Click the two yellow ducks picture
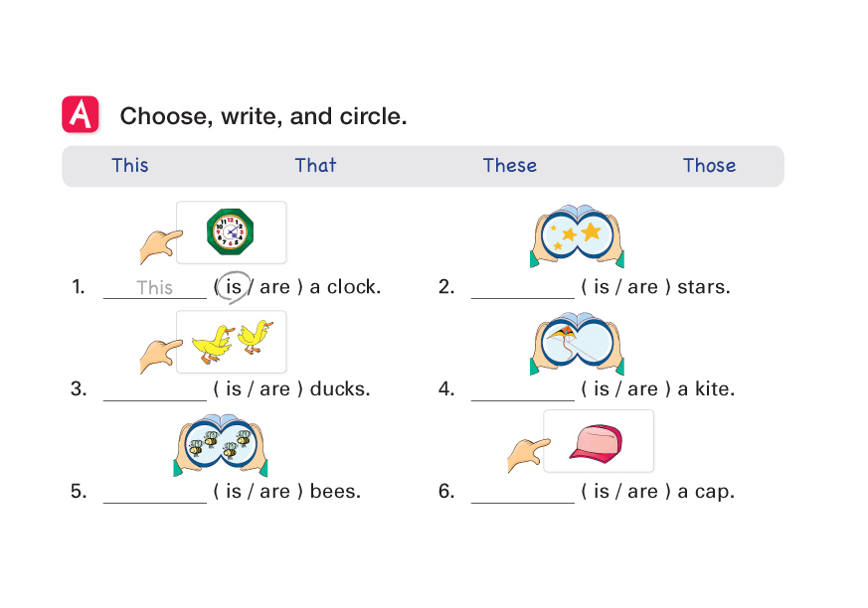Image resolution: width=868 pixels, height=608 pixels. (x=231, y=340)
